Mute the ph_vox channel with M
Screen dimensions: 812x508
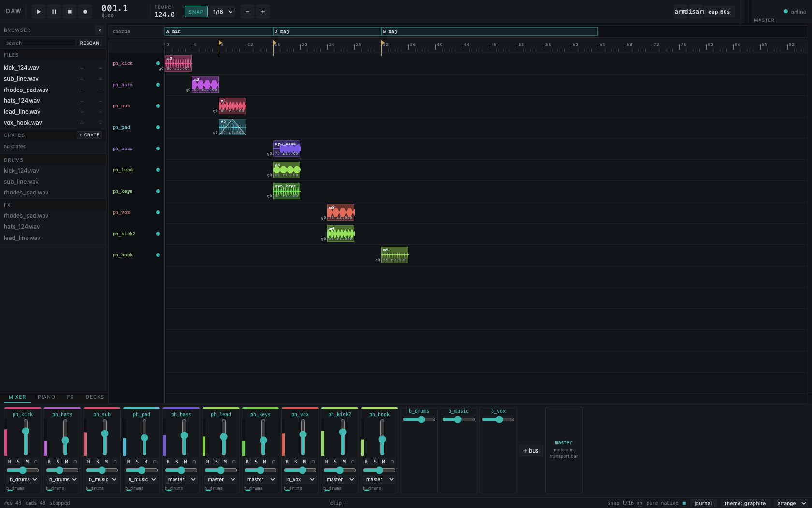coord(304,462)
